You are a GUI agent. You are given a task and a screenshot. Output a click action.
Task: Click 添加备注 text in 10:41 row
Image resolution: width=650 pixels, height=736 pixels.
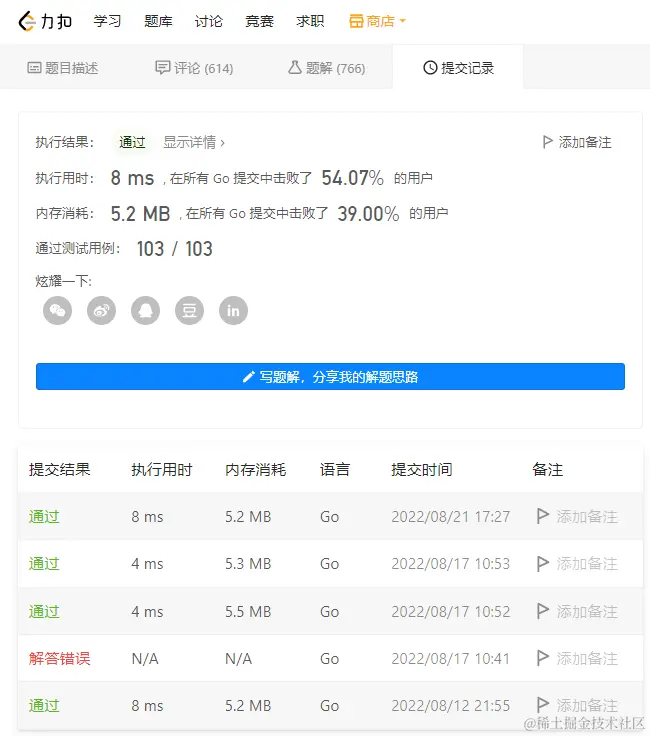[587, 659]
